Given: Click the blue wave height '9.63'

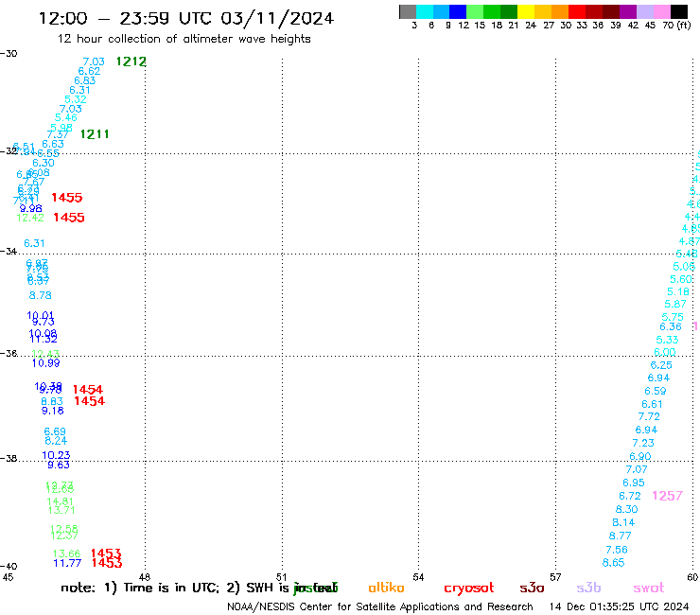Looking at the screenshot, I should (59, 465).
